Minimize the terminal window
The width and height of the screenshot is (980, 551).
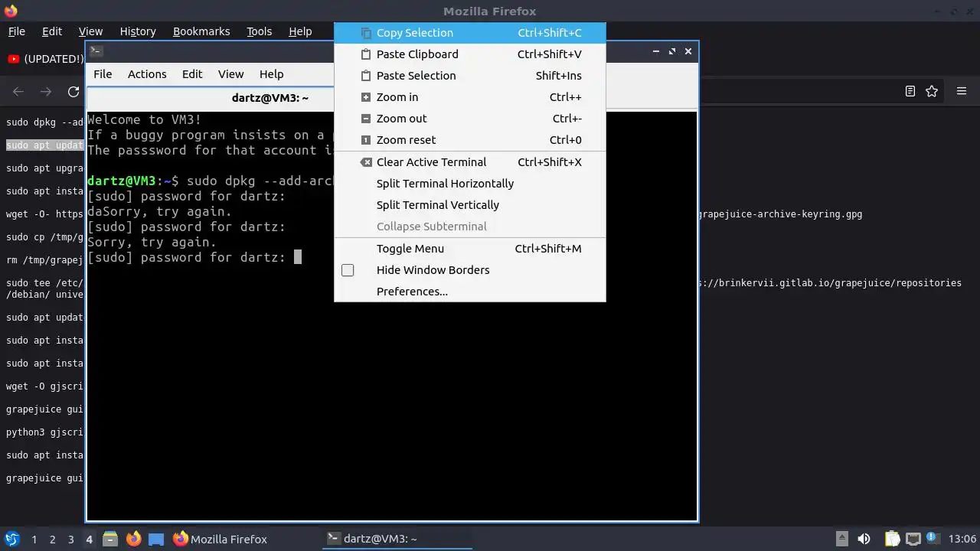[x=656, y=51]
